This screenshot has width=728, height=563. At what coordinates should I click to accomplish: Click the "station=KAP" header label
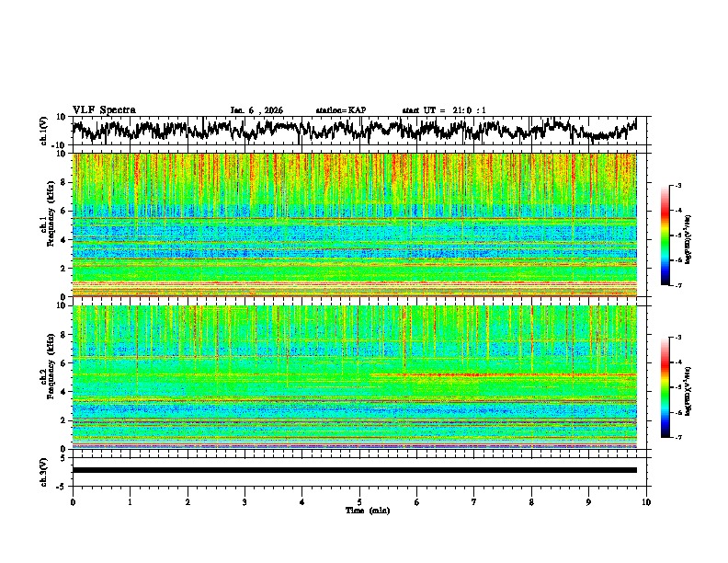[x=341, y=110]
